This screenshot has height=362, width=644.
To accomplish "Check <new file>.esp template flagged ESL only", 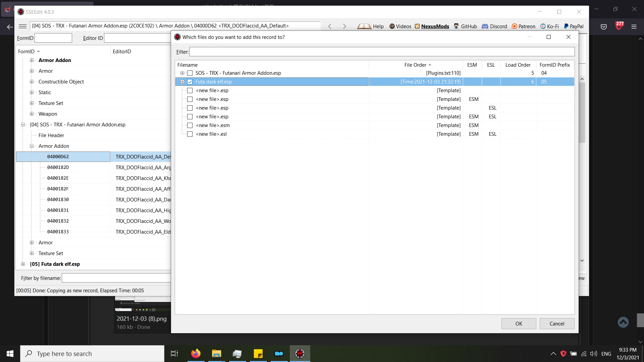I will (x=190, y=108).
